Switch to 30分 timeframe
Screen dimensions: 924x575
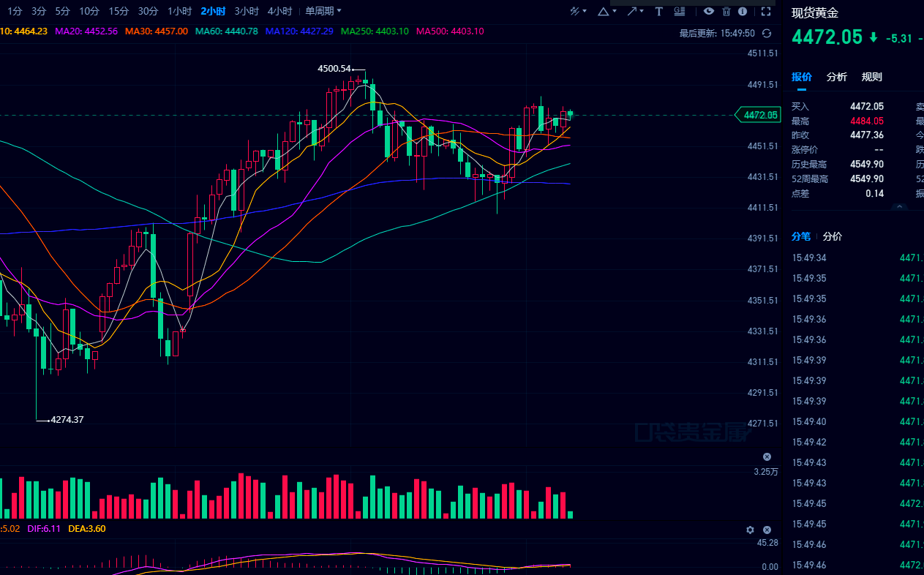tap(148, 11)
